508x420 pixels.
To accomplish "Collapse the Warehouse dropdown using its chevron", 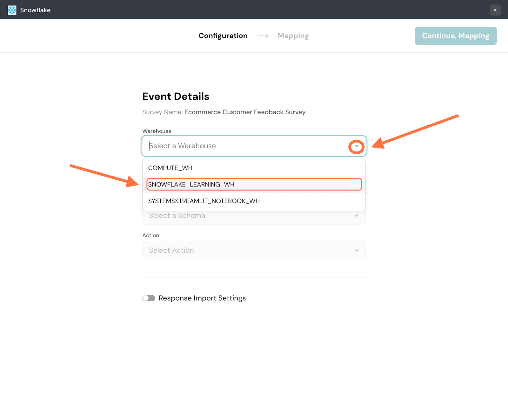I will click(356, 146).
